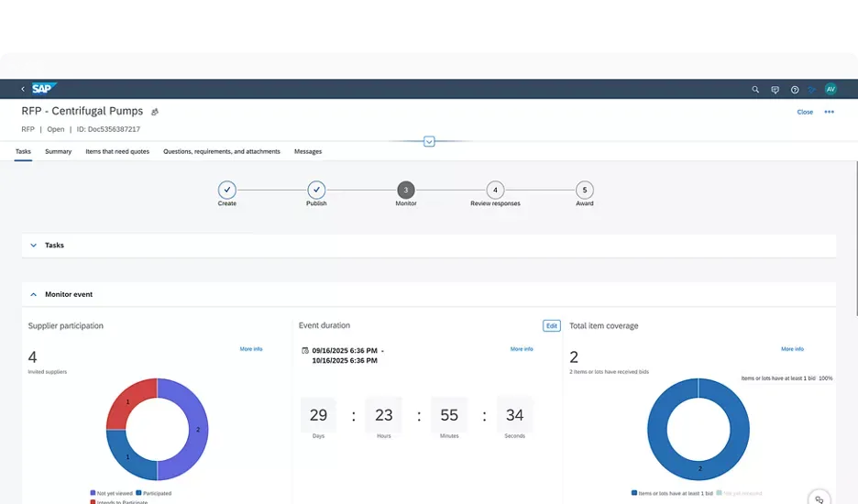
Task: Open More info under Total item coverage
Action: tap(792, 348)
